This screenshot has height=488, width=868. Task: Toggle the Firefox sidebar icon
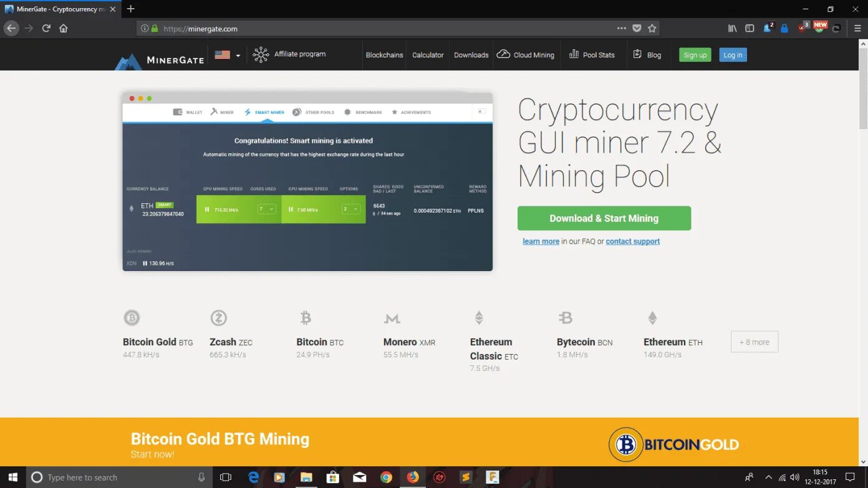click(x=750, y=28)
